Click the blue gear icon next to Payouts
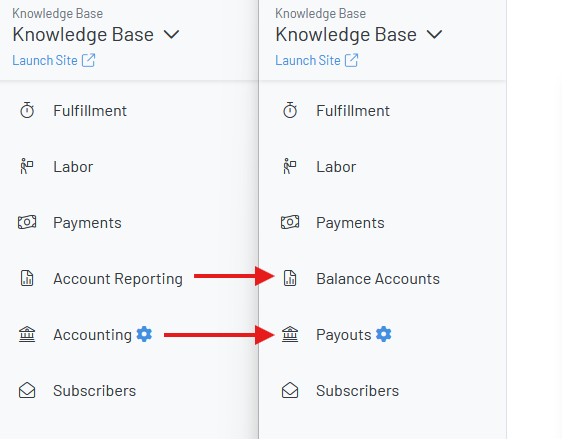The height and width of the screenshot is (439, 562). (384, 334)
